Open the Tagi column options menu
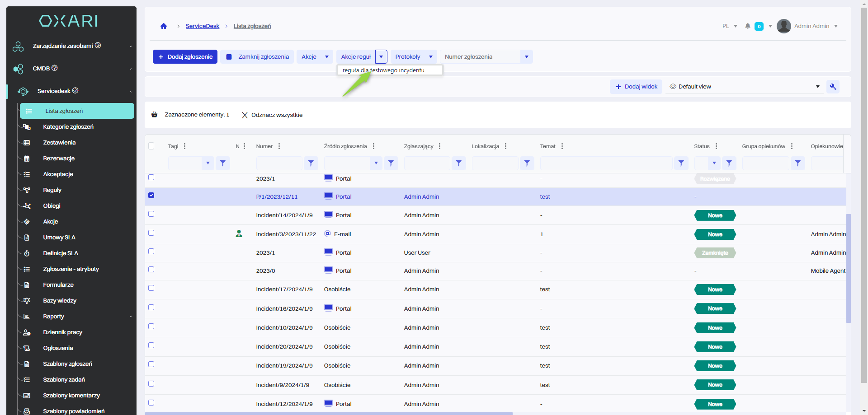 coord(185,146)
